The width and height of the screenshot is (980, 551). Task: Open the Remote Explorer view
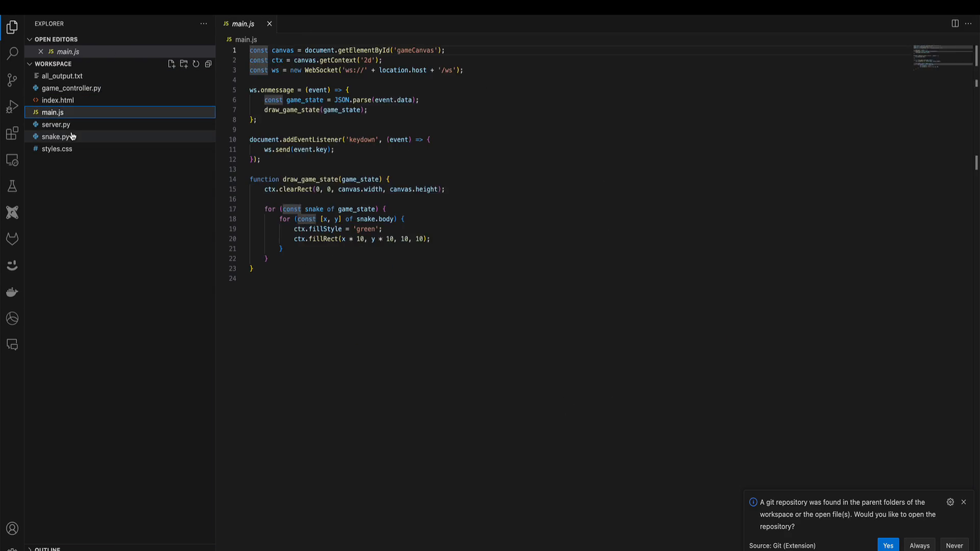point(12,160)
